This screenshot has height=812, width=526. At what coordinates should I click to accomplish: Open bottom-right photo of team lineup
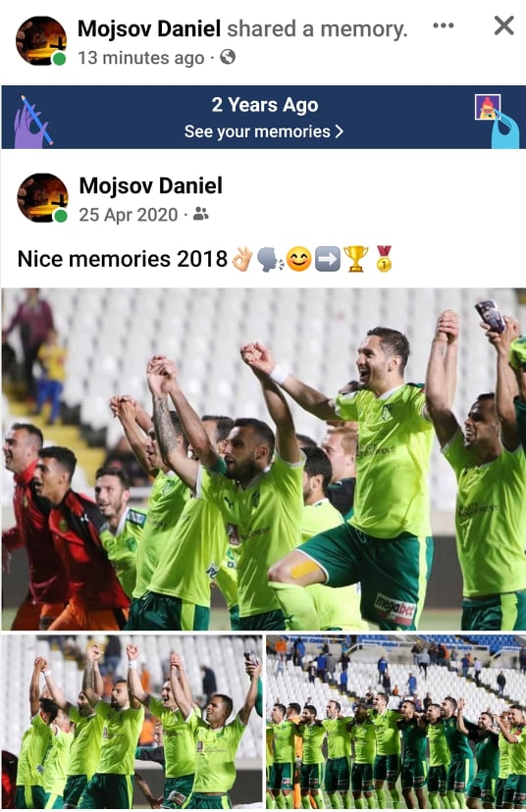tap(395, 722)
